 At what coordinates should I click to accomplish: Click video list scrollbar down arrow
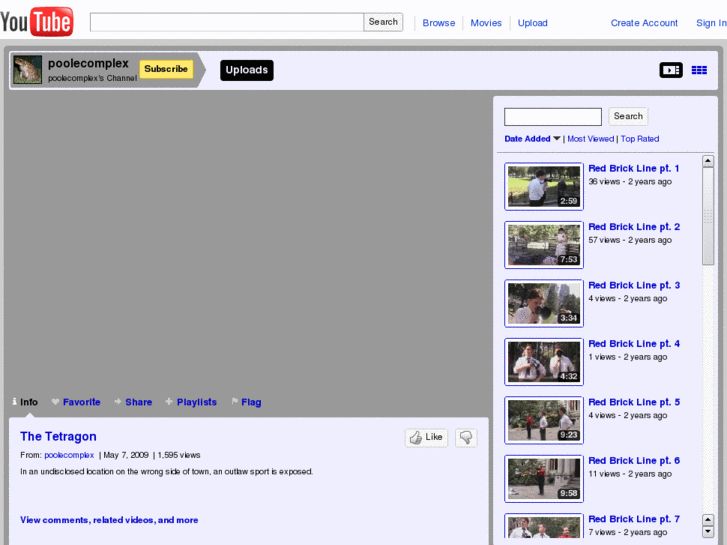pos(708,531)
